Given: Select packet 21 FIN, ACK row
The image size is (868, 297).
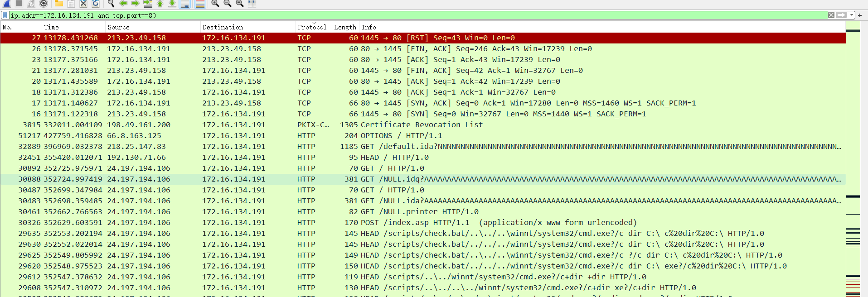Looking at the screenshot, I should pyautogui.click(x=423, y=71).
